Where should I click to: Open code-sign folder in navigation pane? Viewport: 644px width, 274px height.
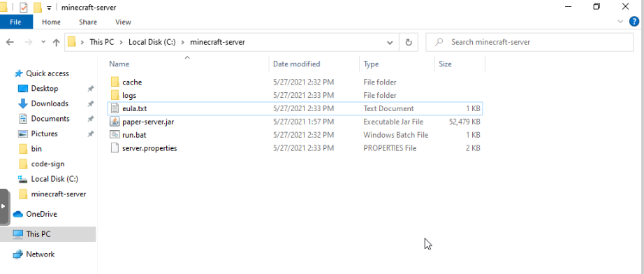(x=47, y=164)
